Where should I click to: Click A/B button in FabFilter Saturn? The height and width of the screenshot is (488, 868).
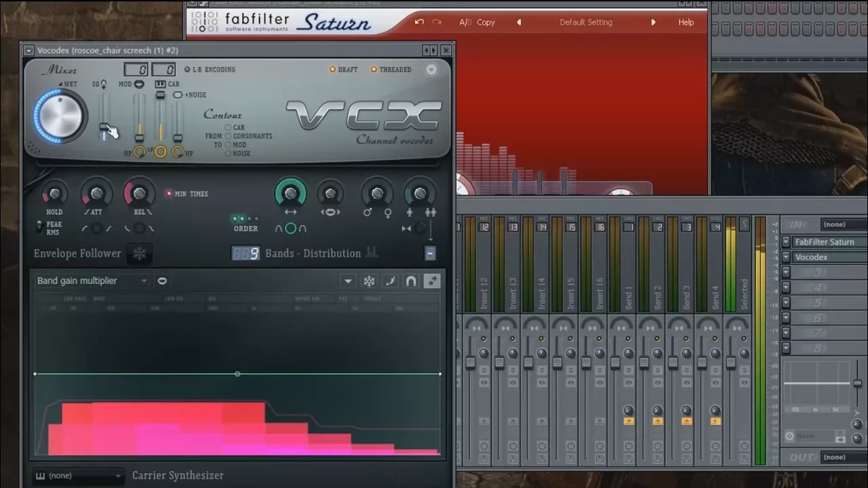[x=465, y=22]
